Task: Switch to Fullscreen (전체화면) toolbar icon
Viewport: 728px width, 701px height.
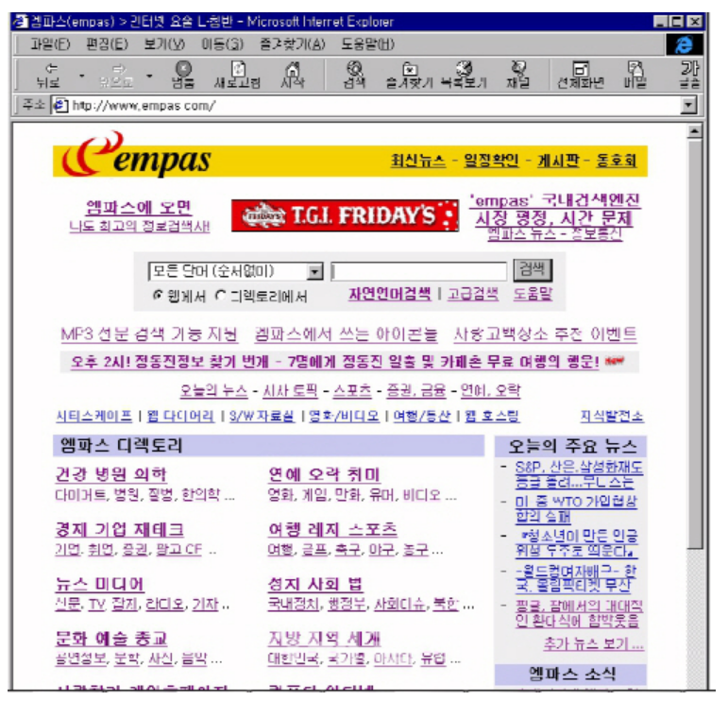Action: [x=580, y=74]
